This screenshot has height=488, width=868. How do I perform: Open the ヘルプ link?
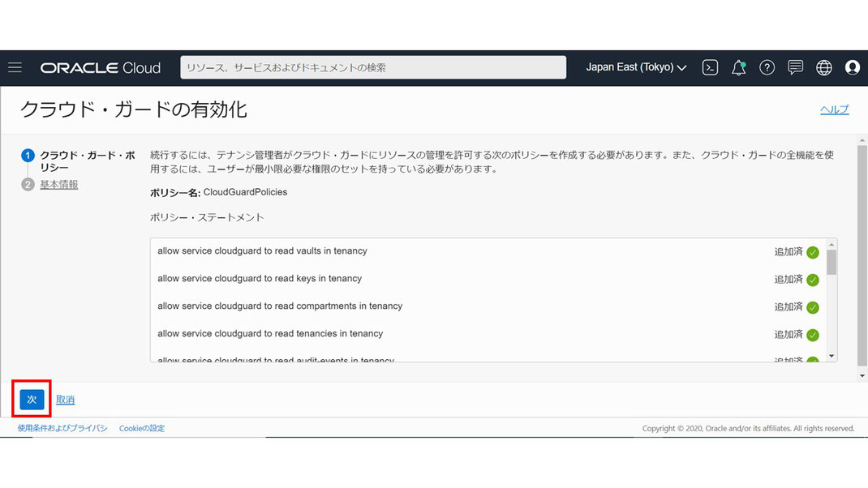[x=834, y=109]
